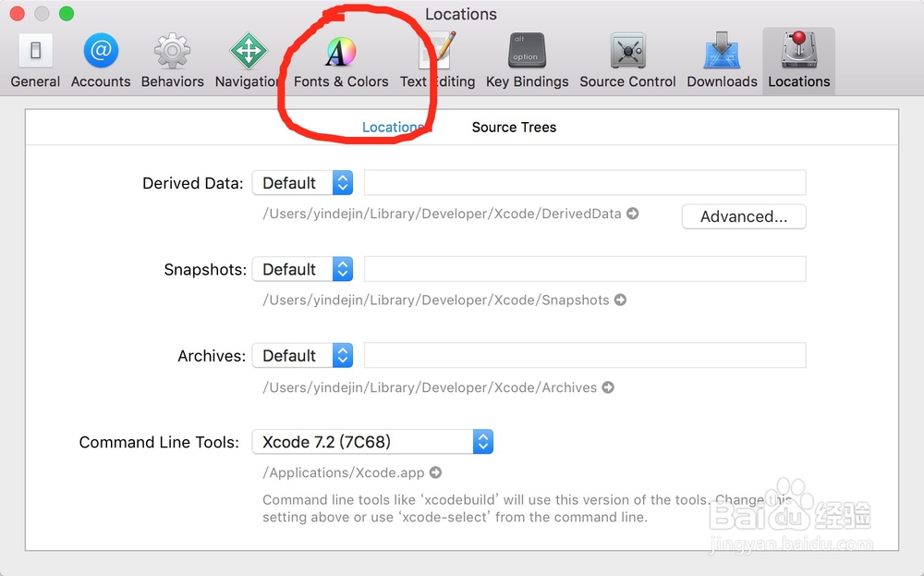Open the Archives Default dropdown

tap(302, 356)
